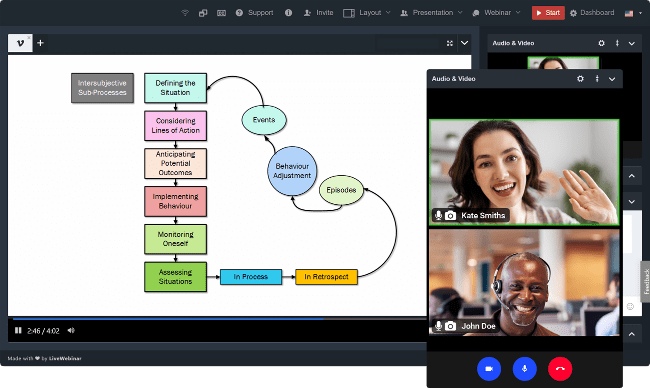Click the 'Behaviour Adjustment' circle

click(292, 171)
